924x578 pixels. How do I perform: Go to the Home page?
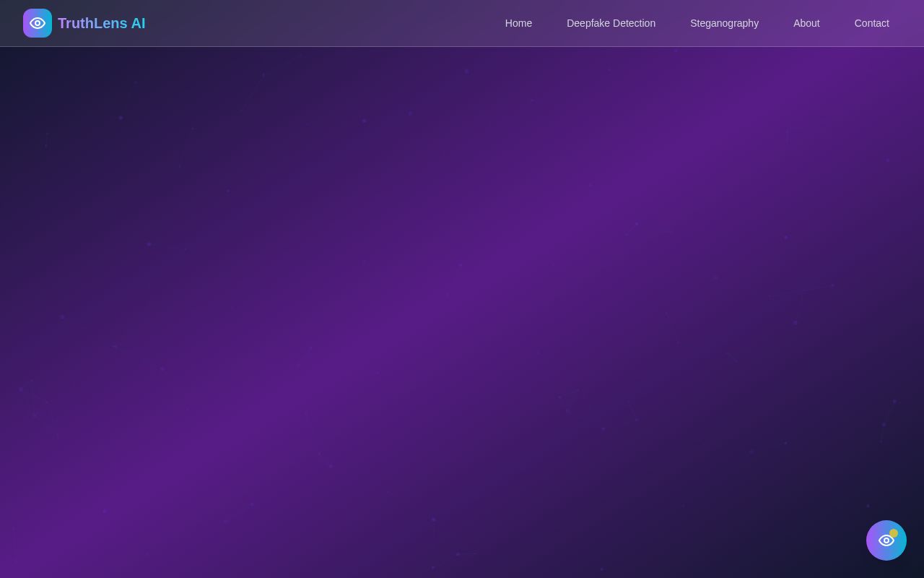[x=518, y=23]
